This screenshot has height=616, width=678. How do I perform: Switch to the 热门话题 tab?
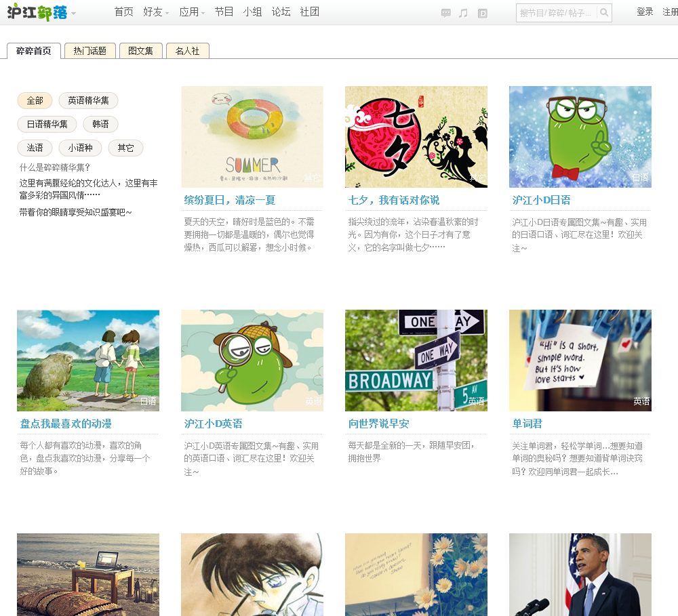[x=90, y=51]
